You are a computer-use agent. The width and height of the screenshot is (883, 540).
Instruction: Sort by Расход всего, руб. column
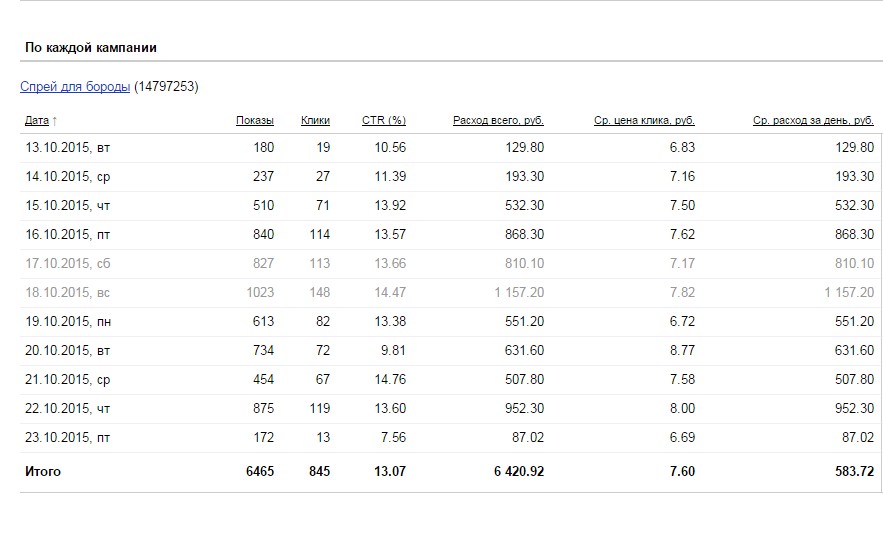(x=498, y=121)
